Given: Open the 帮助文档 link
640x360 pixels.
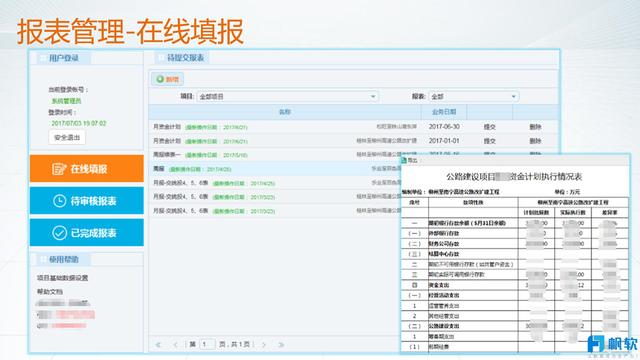Looking at the screenshot, I should point(50,291).
